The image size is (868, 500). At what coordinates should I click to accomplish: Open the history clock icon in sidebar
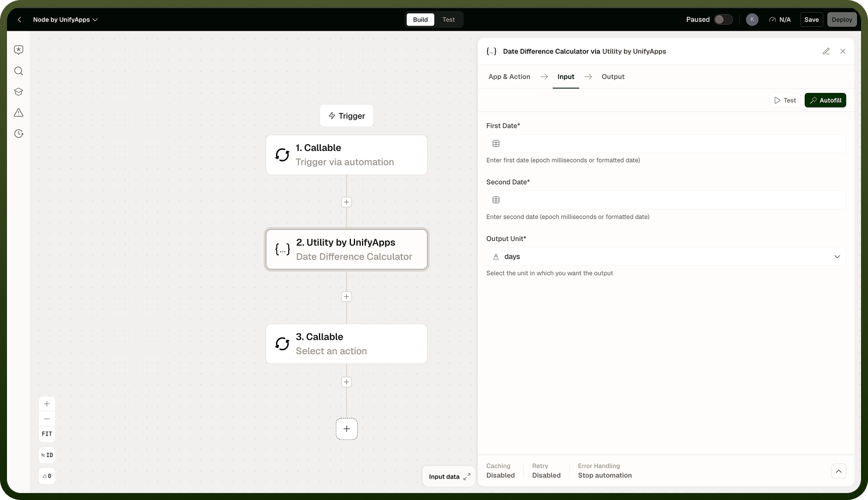(x=19, y=134)
